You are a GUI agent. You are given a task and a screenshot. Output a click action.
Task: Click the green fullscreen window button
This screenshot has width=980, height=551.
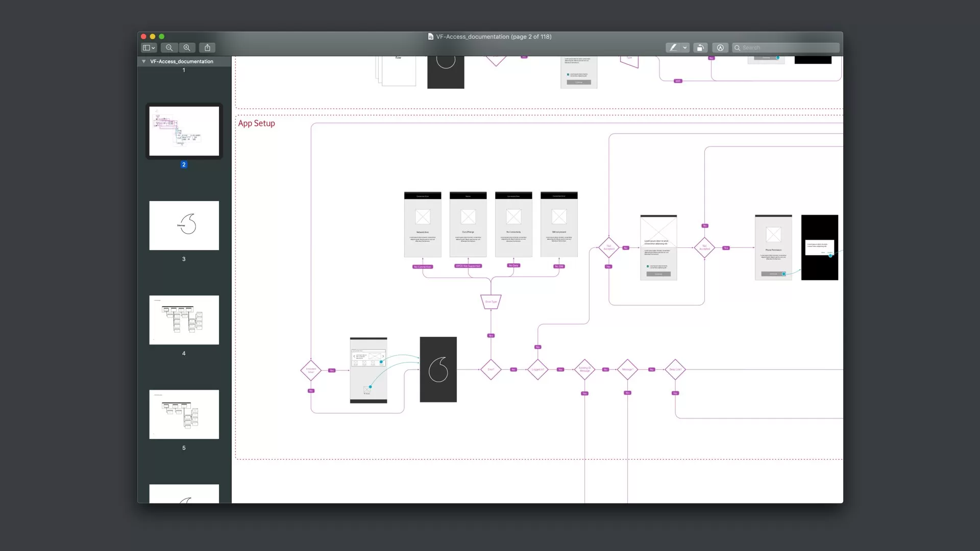162,37
